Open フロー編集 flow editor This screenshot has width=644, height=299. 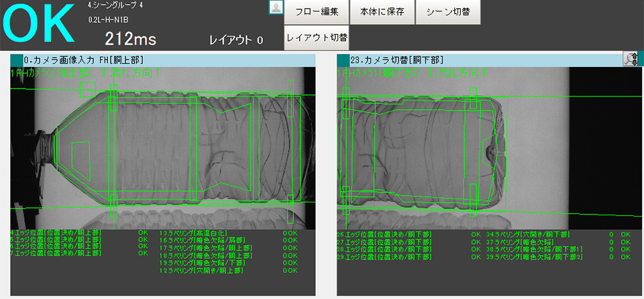click(317, 11)
